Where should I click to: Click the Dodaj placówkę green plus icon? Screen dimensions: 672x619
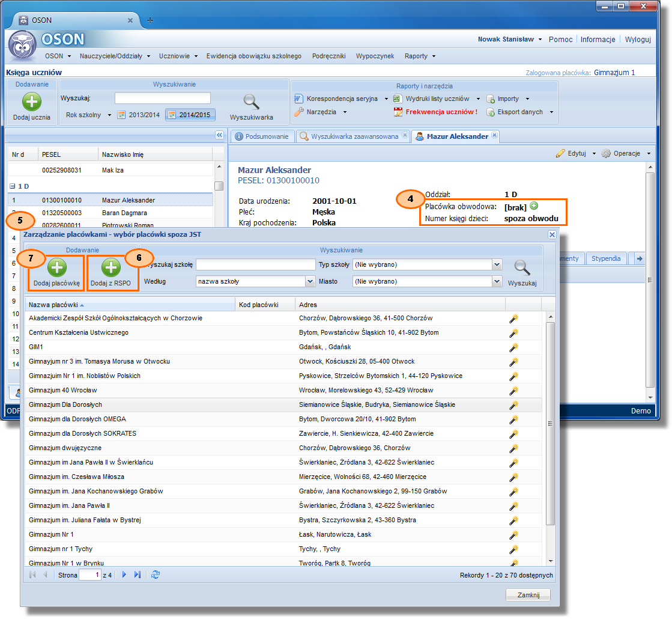coord(56,267)
